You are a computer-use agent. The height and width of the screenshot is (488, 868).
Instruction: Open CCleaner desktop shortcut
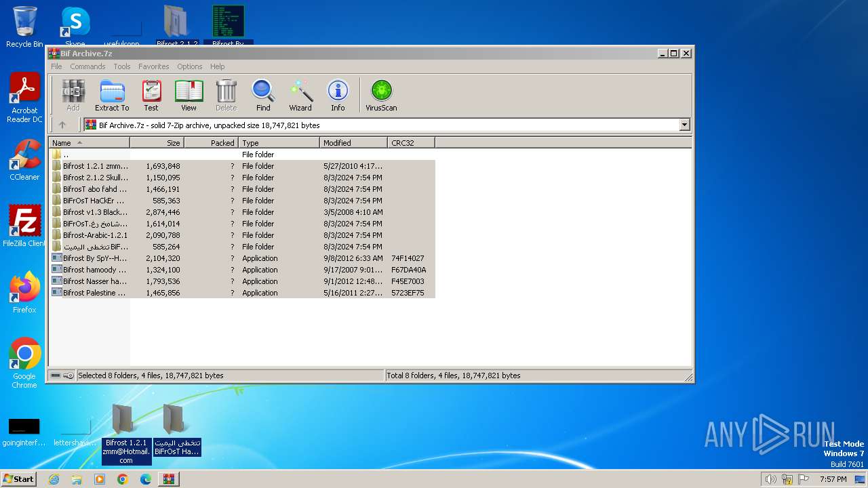click(x=24, y=160)
